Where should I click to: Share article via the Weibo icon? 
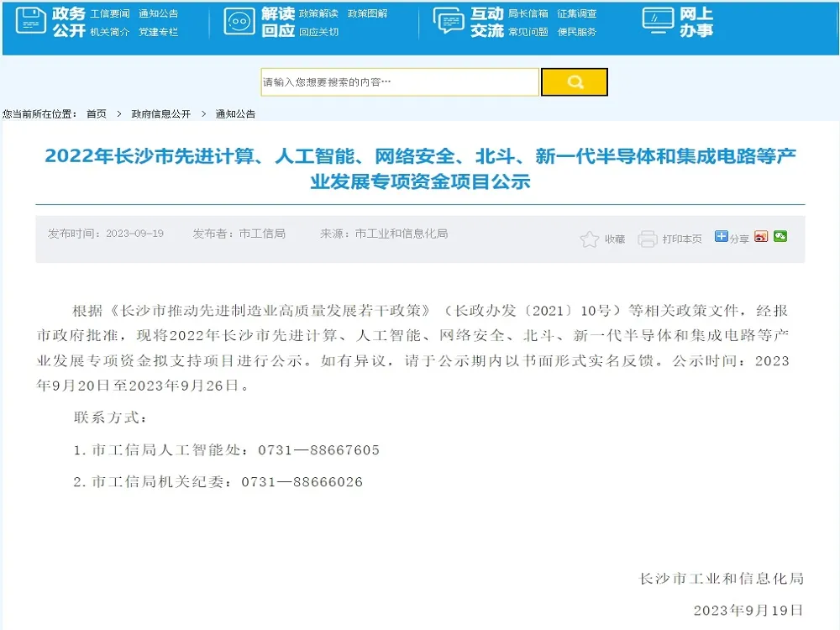pos(761,237)
